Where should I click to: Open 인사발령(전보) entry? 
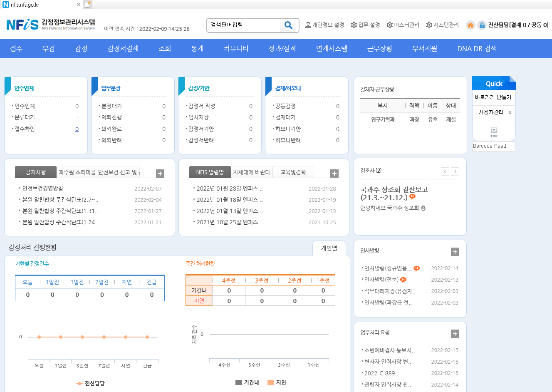(381, 280)
